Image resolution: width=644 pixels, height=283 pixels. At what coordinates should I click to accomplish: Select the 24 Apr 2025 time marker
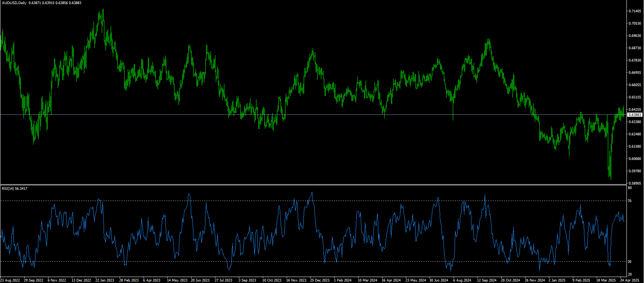click(x=629, y=280)
